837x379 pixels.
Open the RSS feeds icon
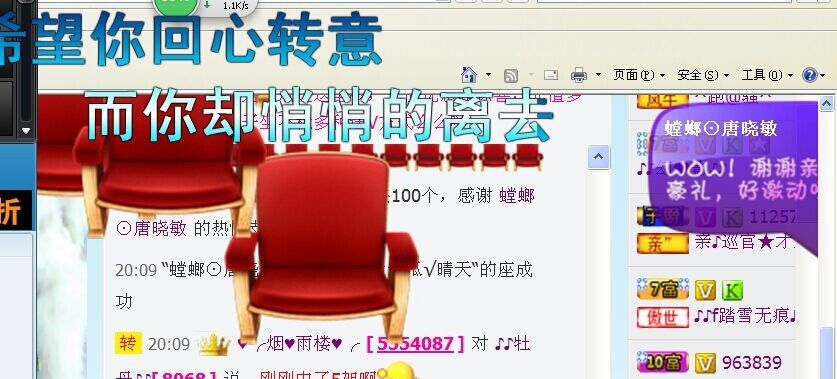click(x=511, y=75)
